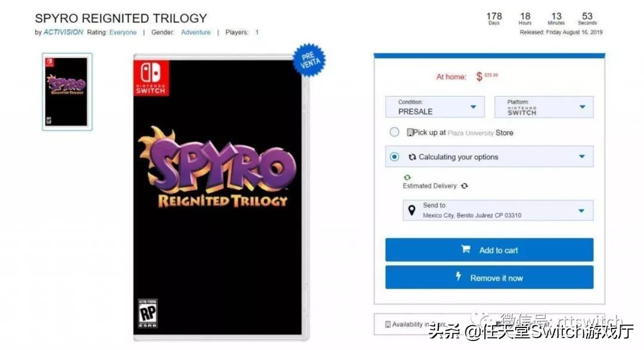Open the ACTIVISION publisher link

(x=63, y=32)
